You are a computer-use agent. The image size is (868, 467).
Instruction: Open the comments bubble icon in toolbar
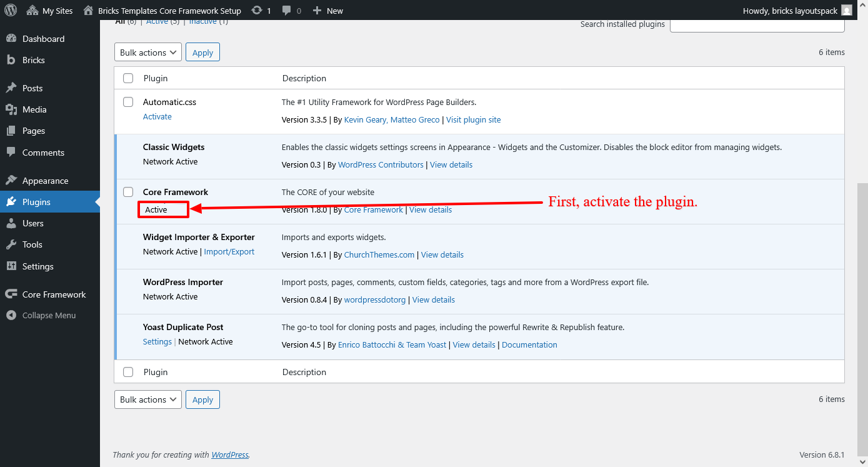pyautogui.click(x=287, y=11)
